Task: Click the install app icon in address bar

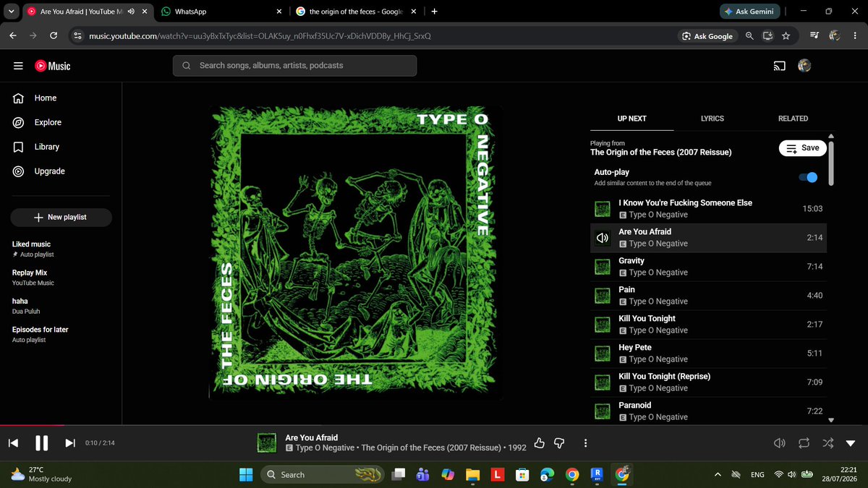Action: click(767, 36)
